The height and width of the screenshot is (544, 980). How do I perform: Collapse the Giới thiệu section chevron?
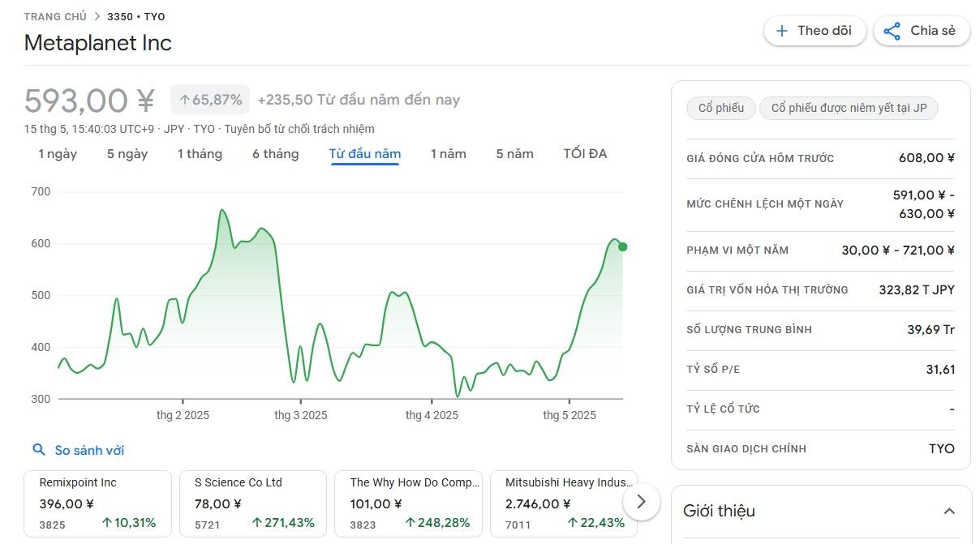pos(948,511)
